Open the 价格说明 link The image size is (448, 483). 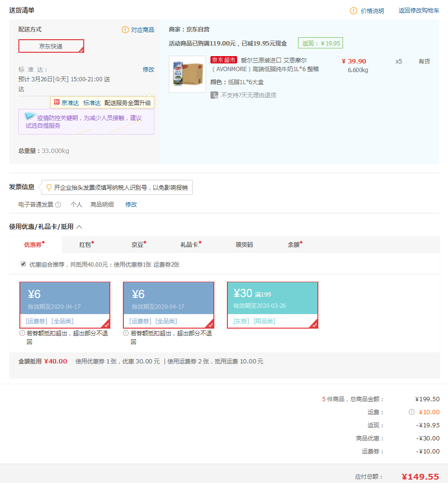(x=372, y=11)
